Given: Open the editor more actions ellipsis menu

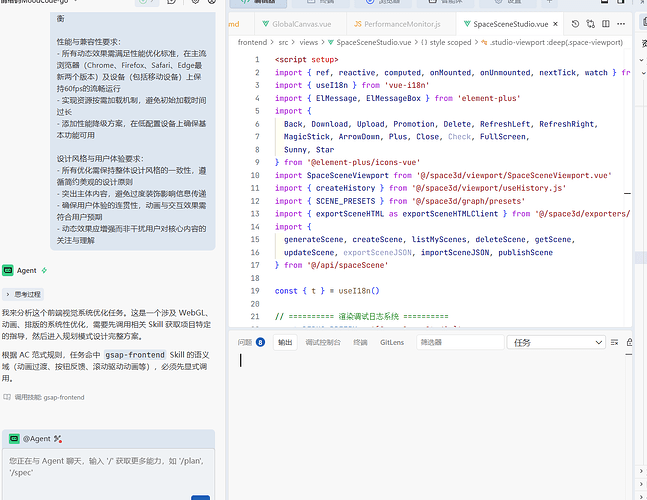Looking at the screenshot, I should click(621, 24).
